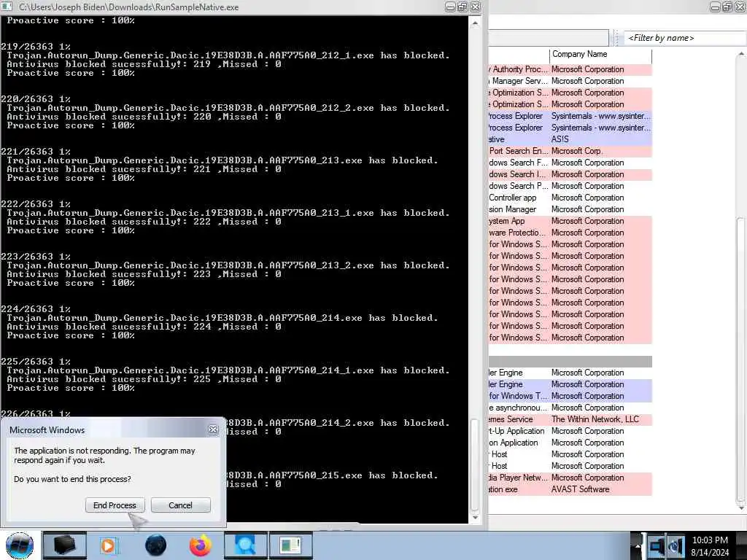The height and width of the screenshot is (560, 747).
Task: Open the volume speaker tray icon
Action: click(675, 546)
